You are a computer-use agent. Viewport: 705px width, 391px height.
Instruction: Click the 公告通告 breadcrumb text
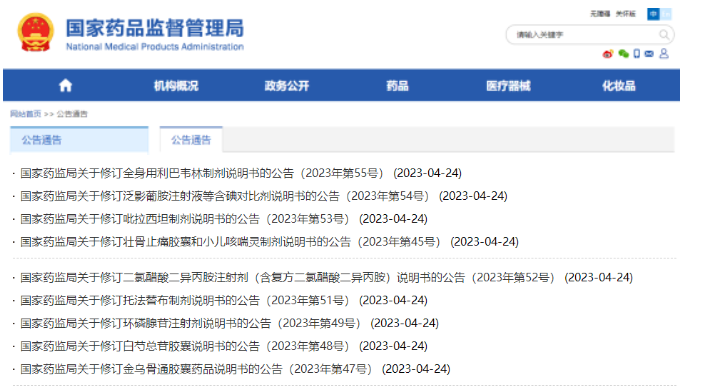(x=72, y=114)
